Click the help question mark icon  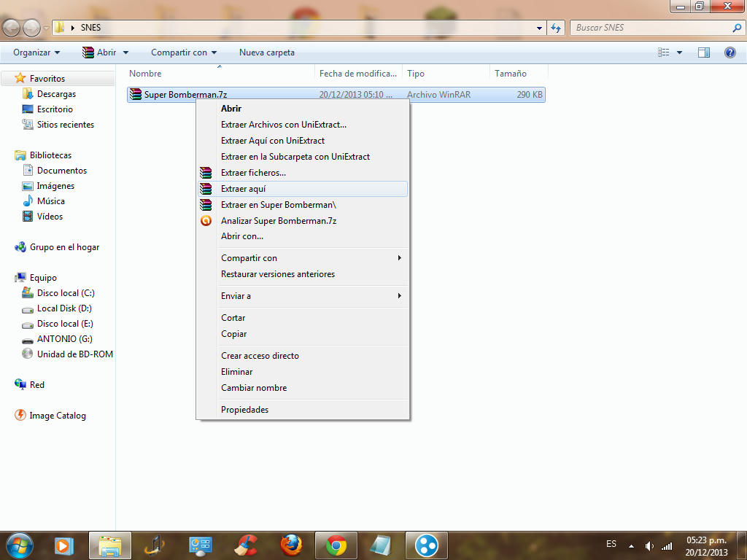[x=729, y=52]
